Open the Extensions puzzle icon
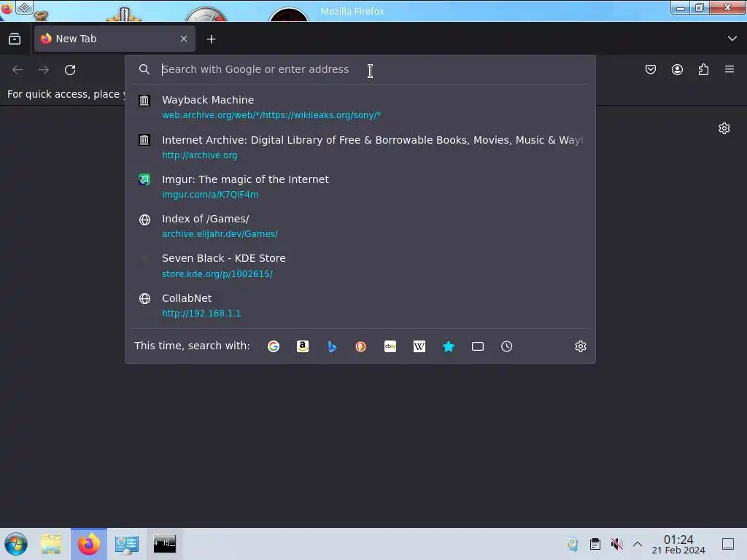 [x=703, y=69]
